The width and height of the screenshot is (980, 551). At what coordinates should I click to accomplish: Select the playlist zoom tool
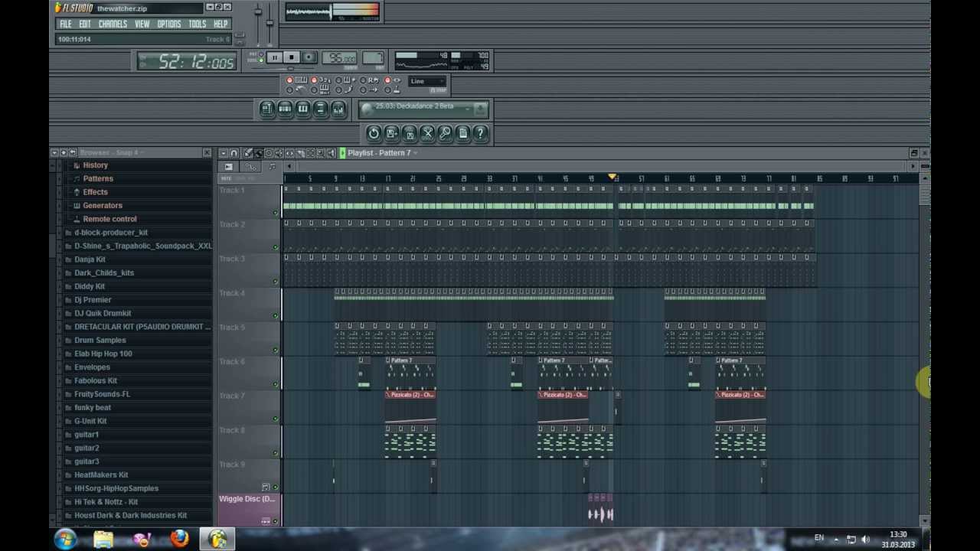pyautogui.click(x=320, y=153)
